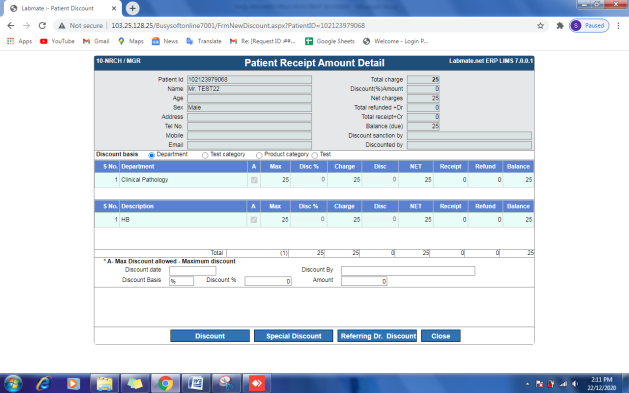629x393 pixels.
Task: Toggle the HB row A checkbox
Action: tap(254, 220)
